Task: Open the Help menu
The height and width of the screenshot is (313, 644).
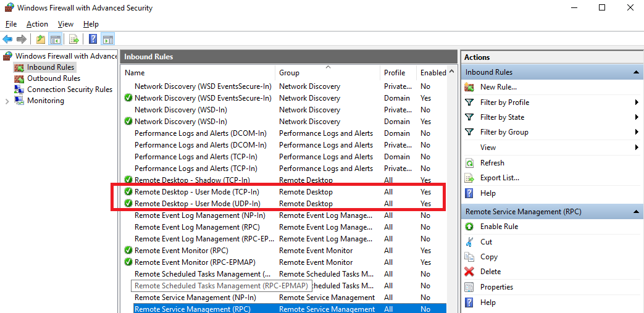Action: [x=91, y=24]
